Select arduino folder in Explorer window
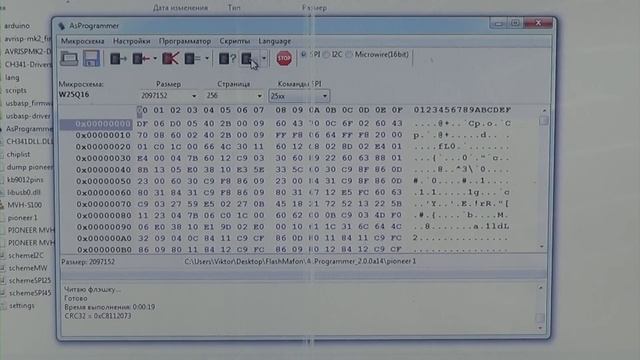The image size is (640, 360). click(17, 26)
